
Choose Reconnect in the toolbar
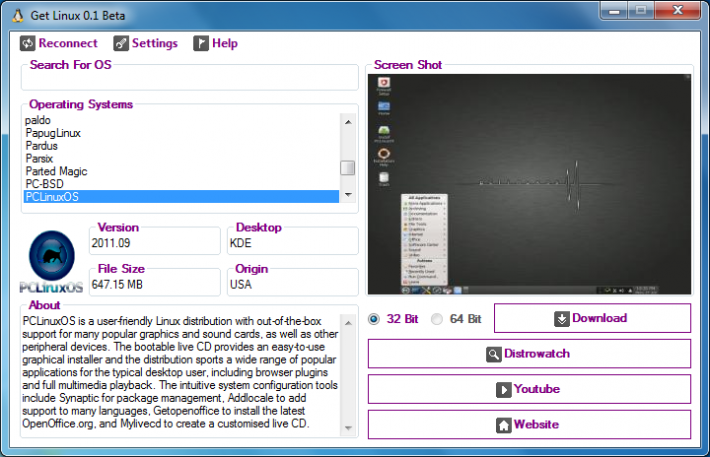tap(59, 43)
